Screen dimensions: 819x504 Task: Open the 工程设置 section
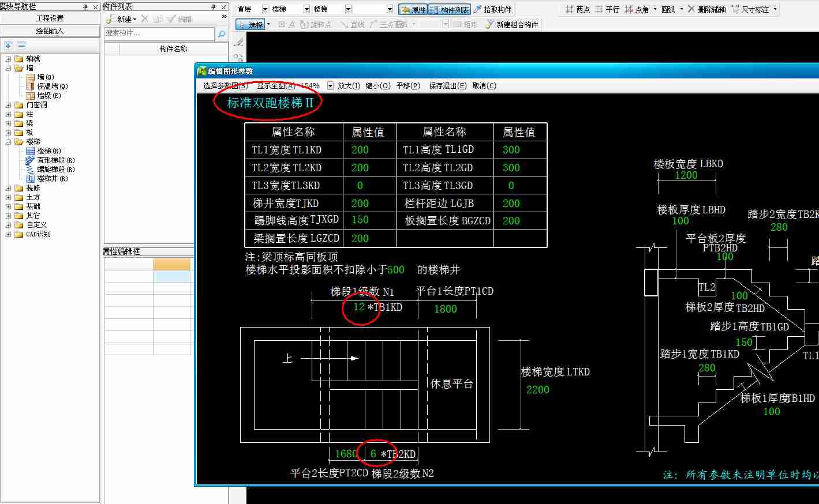tap(50, 18)
